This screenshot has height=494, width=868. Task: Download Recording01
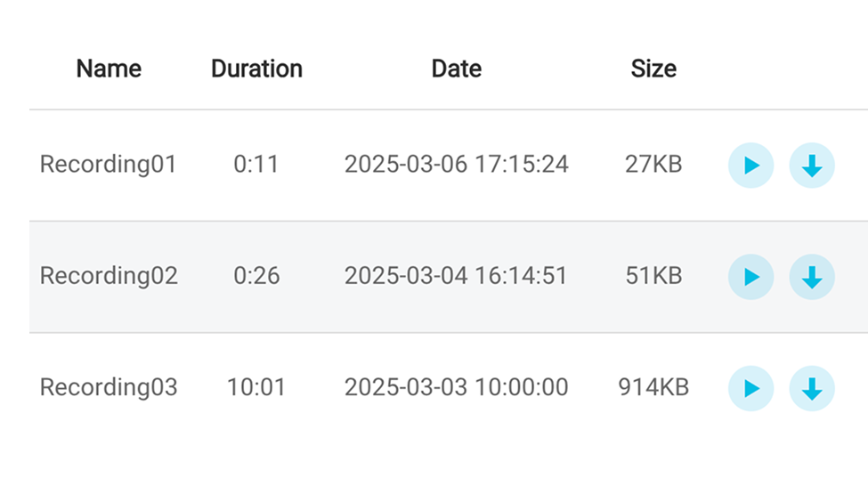(812, 166)
